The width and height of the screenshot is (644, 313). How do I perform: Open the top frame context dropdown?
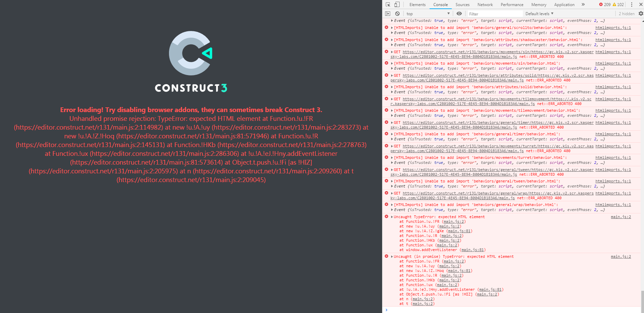point(428,13)
